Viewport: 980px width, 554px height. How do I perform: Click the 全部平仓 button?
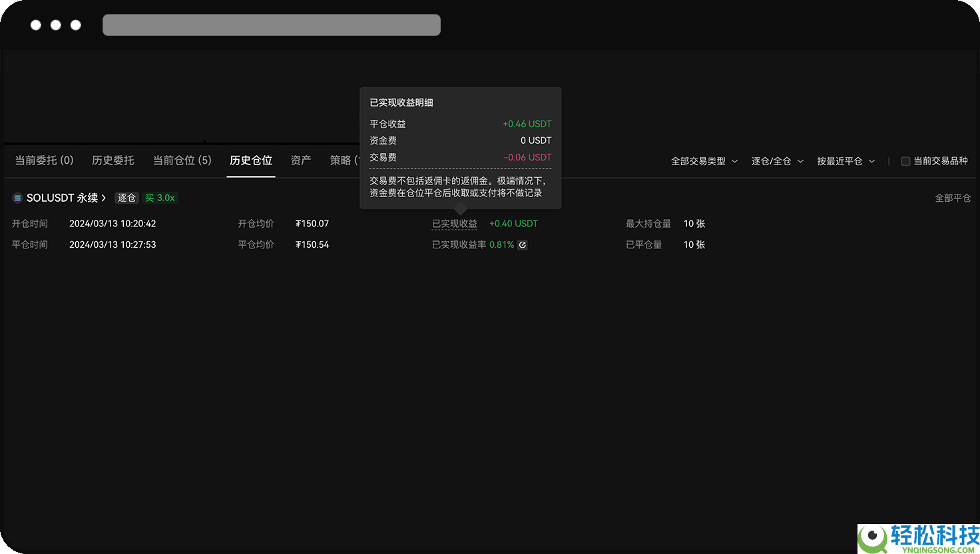pos(953,198)
